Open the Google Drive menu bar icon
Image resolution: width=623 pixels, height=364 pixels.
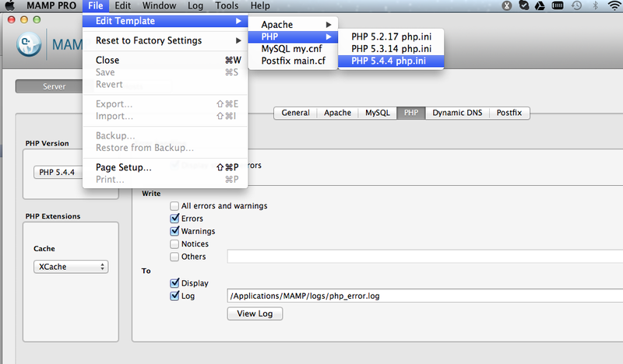[540, 5]
